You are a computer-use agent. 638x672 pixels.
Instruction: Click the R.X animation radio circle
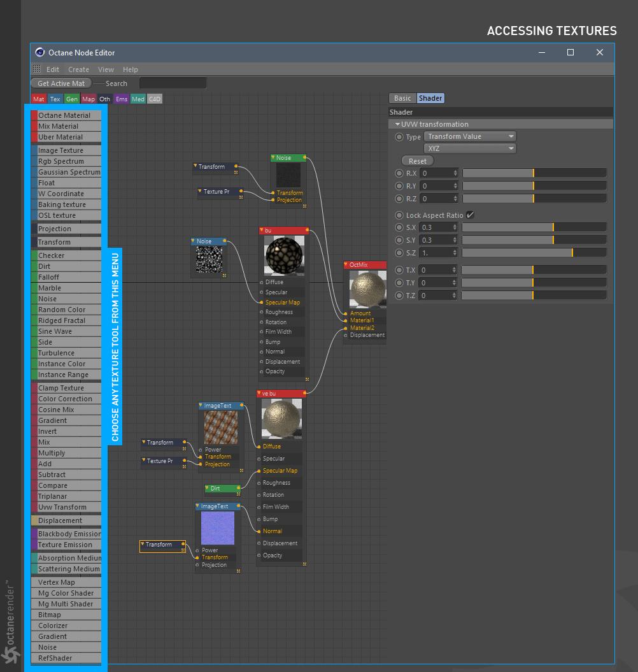click(x=399, y=173)
